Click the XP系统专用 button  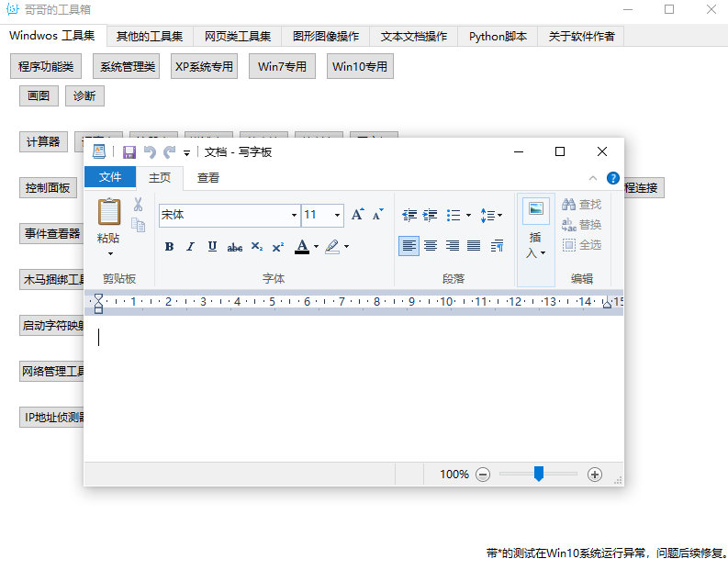[x=205, y=66]
